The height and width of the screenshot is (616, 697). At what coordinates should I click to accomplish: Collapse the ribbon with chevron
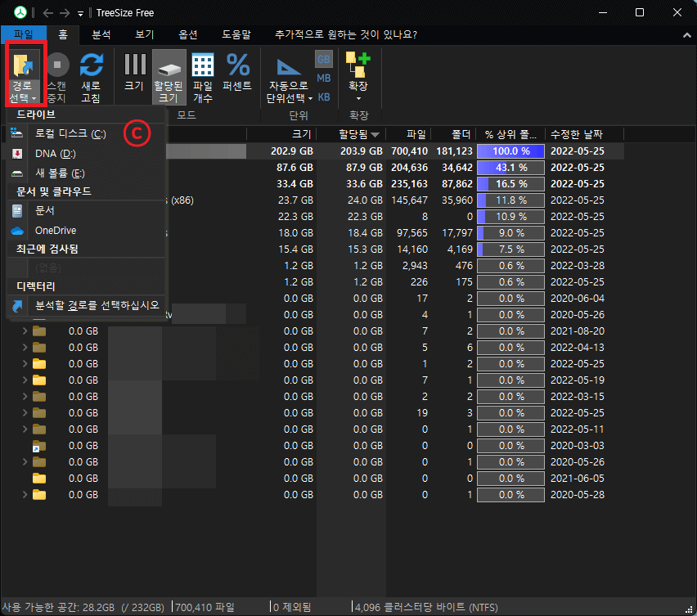[687, 35]
